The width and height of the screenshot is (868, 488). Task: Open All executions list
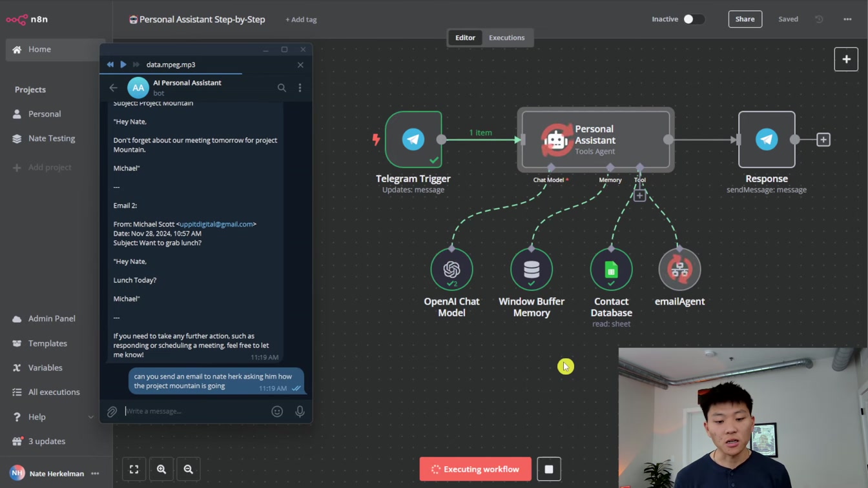coord(54,392)
